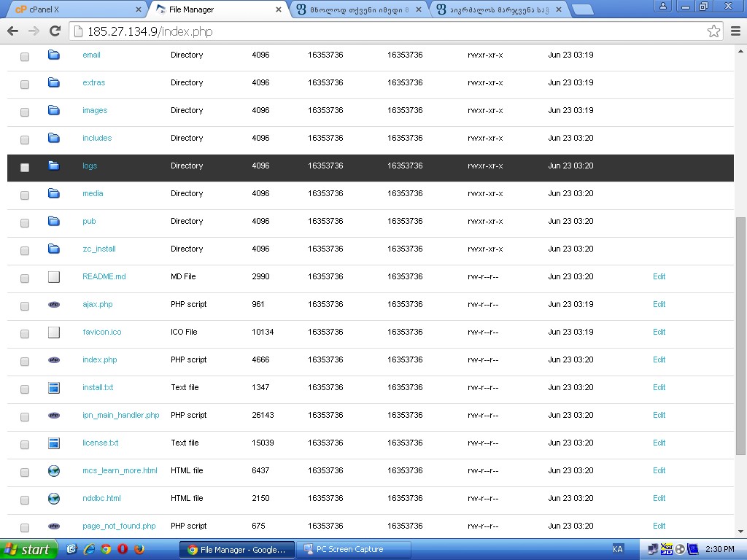
Task: Open the Chrome hamburger menu
Action: point(735,31)
